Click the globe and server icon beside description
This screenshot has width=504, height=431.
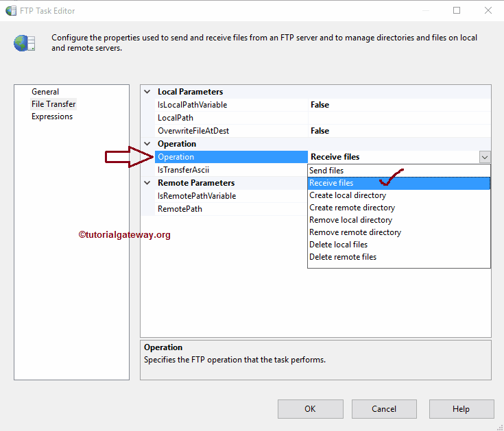[25, 43]
